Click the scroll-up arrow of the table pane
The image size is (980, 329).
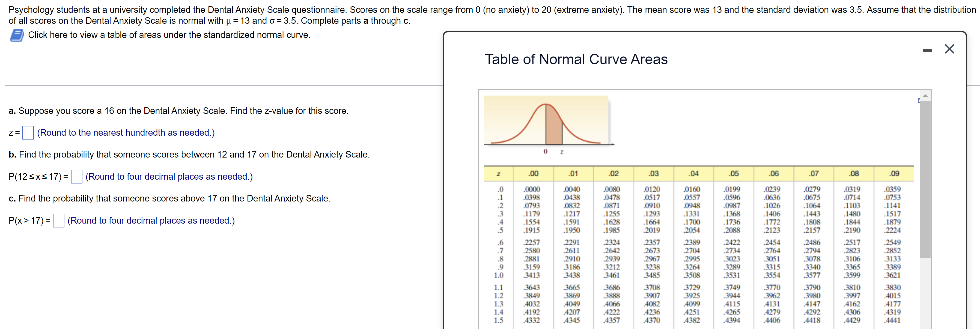[925, 96]
